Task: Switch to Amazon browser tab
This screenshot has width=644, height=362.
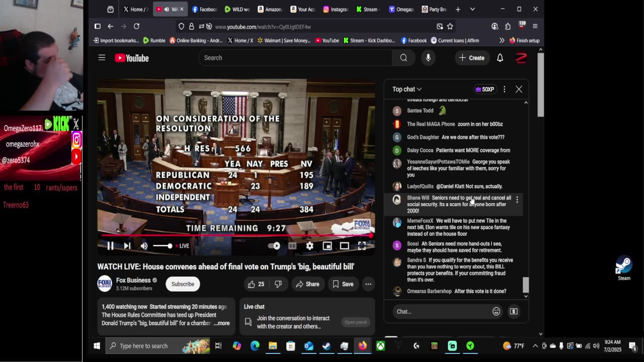Action: pyautogui.click(x=270, y=9)
